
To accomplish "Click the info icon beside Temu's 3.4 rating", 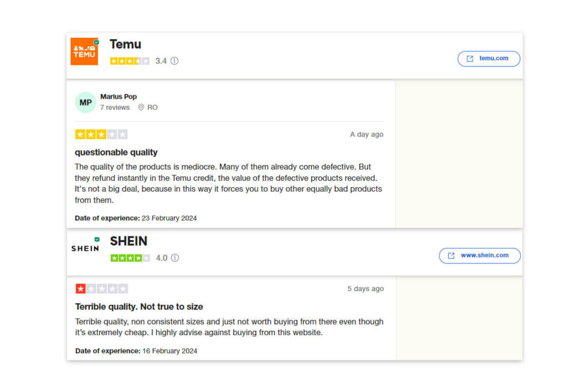I will coord(174,61).
